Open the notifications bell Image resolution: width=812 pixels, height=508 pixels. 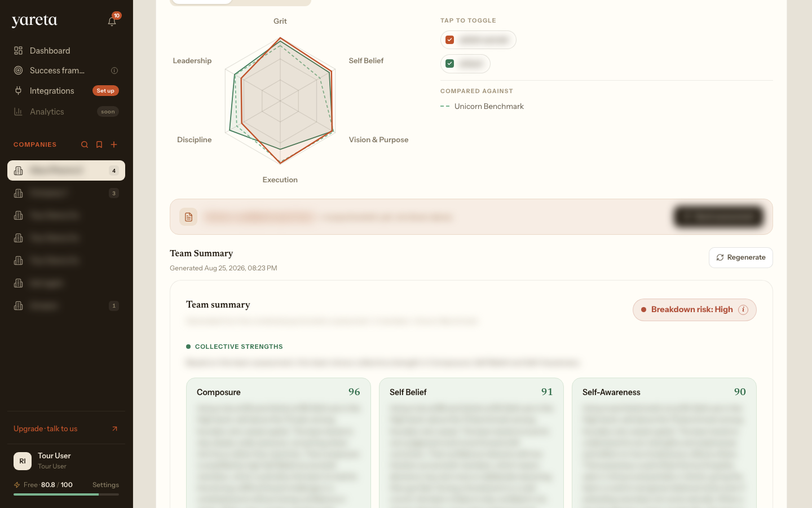click(112, 21)
